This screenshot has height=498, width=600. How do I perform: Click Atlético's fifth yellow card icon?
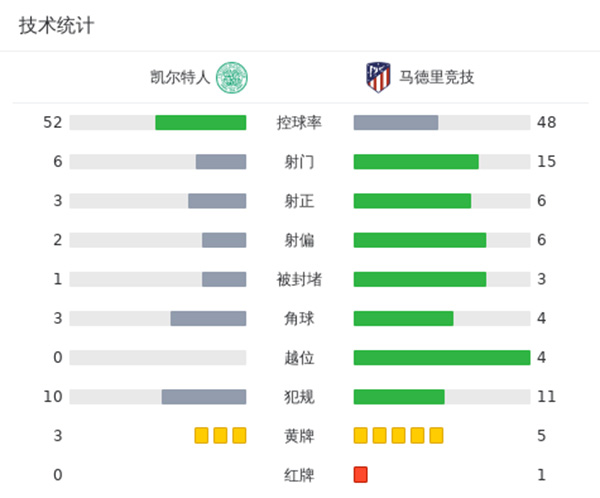436,435
